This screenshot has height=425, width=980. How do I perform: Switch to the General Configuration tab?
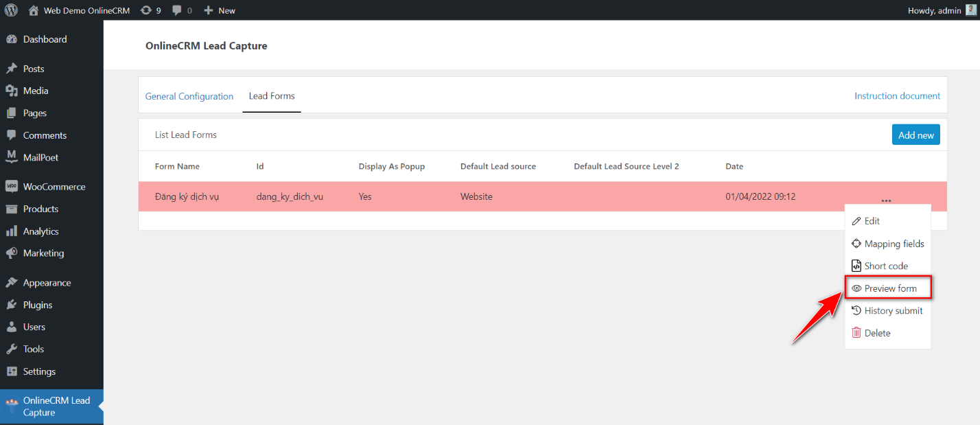coord(189,96)
